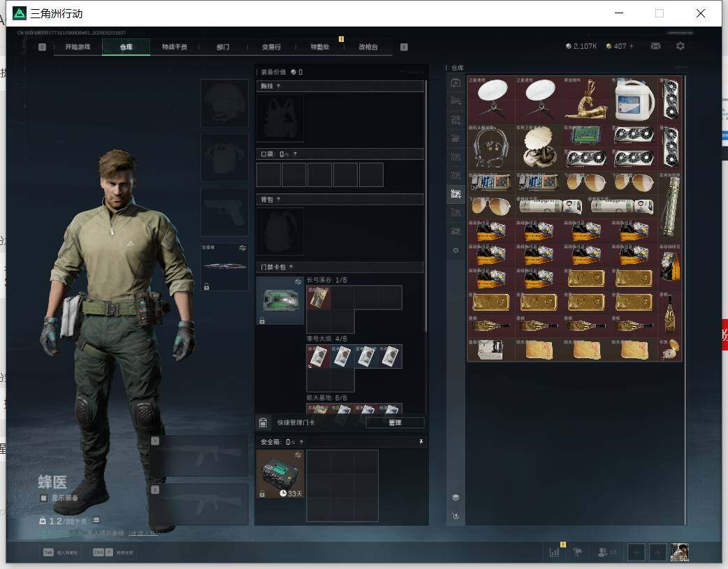Click the help mark beside 口袋

295,154
